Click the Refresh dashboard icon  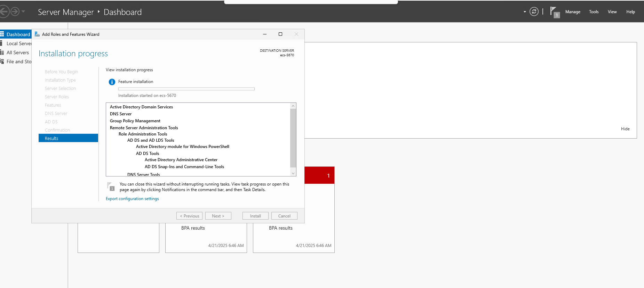click(534, 12)
